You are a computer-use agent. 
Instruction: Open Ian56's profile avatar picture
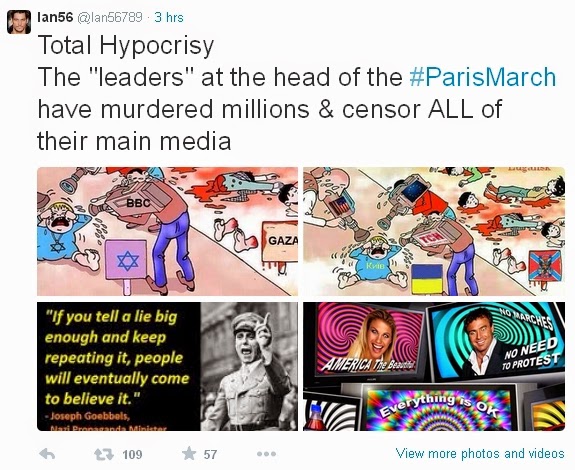19,22
